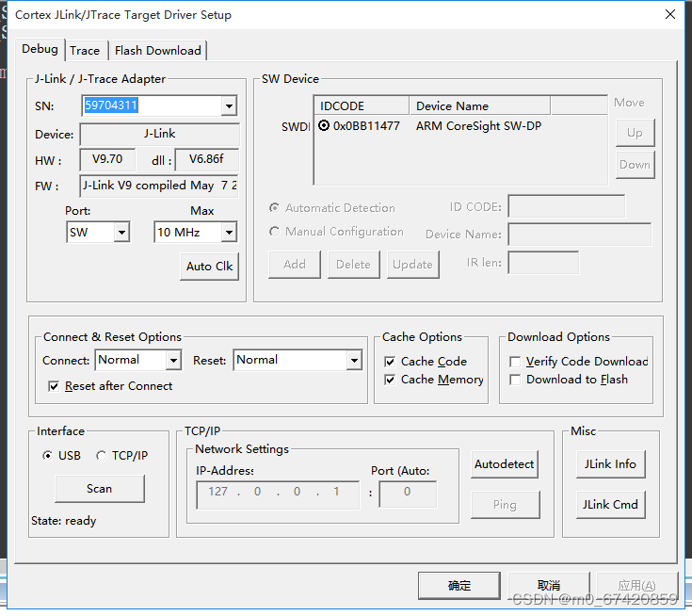Click the Scan button
692x616 pixels.
[100, 489]
